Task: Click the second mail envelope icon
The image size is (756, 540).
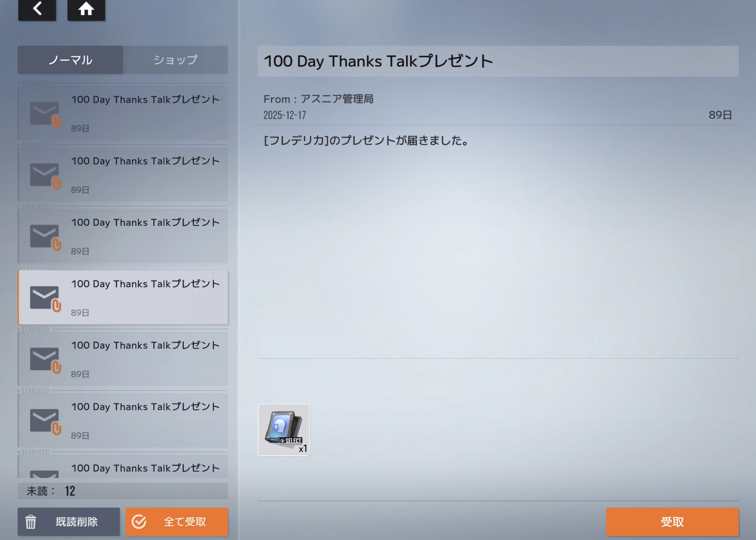Action: [45, 175]
